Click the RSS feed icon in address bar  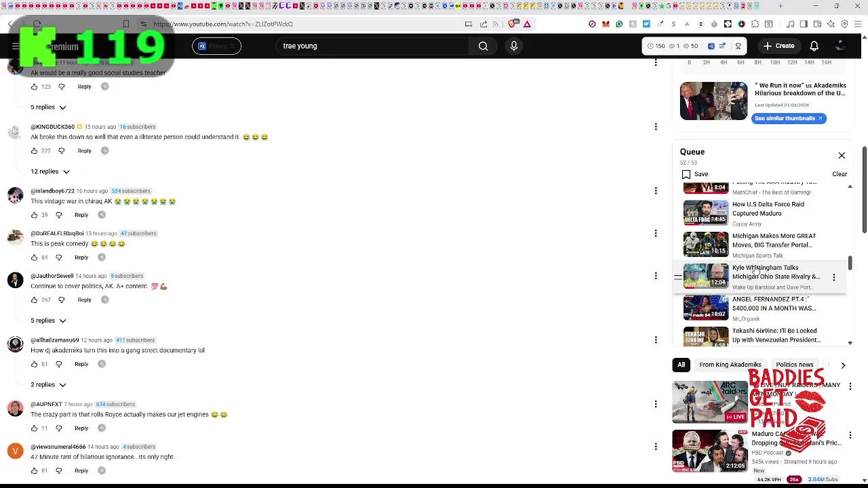pyautogui.click(x=496, y=24)
